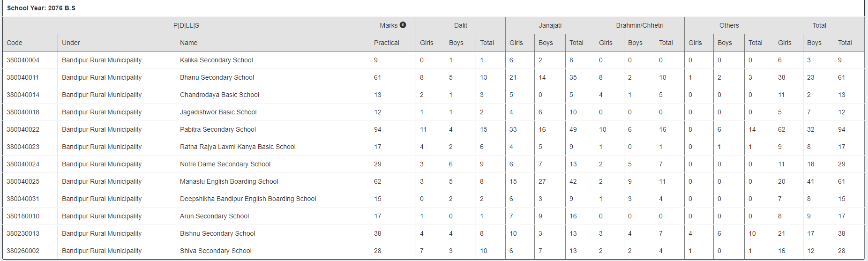Click Shiva Secondary School name
The width and height of the screenshot is (868, 261).
pos(216,251)
